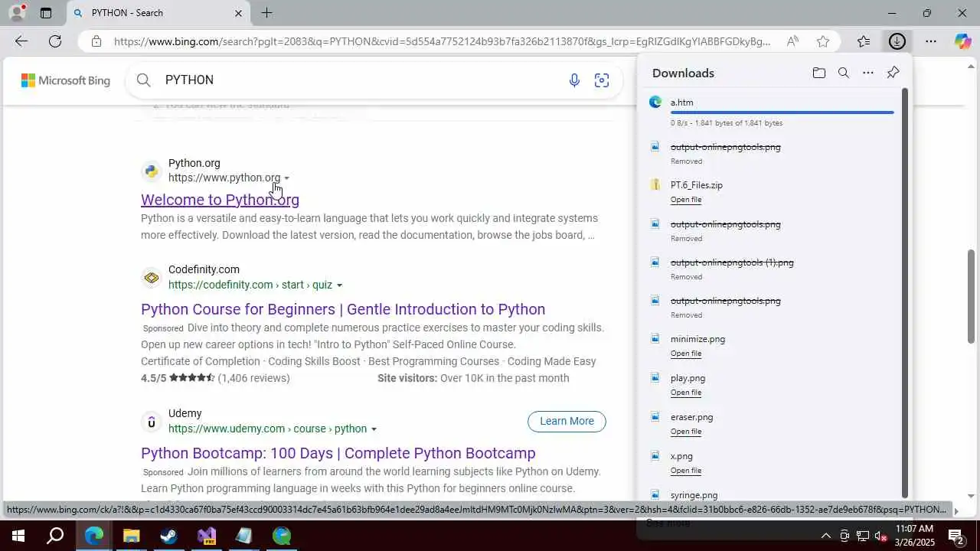
Task: Refresh the page with the reload icon
Action: point(55,41)
